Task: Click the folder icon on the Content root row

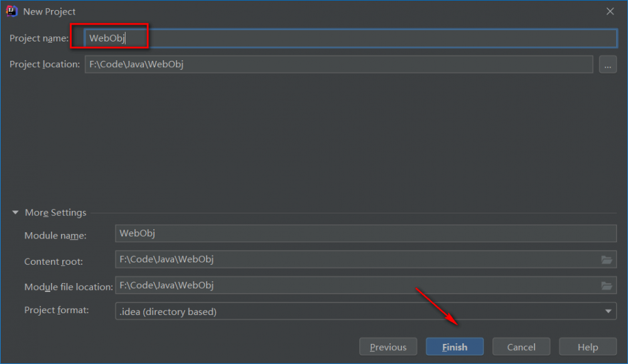Action: pyautogui.click(x=607, y=259)
